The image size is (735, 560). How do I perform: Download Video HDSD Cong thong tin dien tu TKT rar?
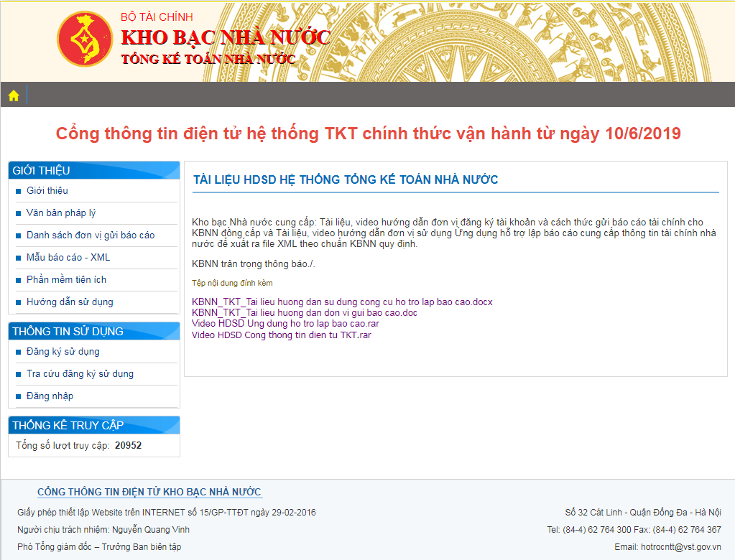point(281,335)
